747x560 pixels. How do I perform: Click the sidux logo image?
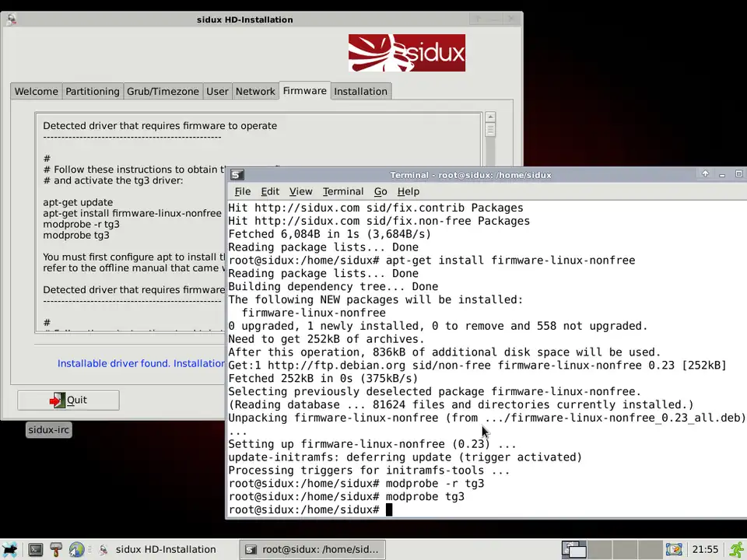coord(406,53)
